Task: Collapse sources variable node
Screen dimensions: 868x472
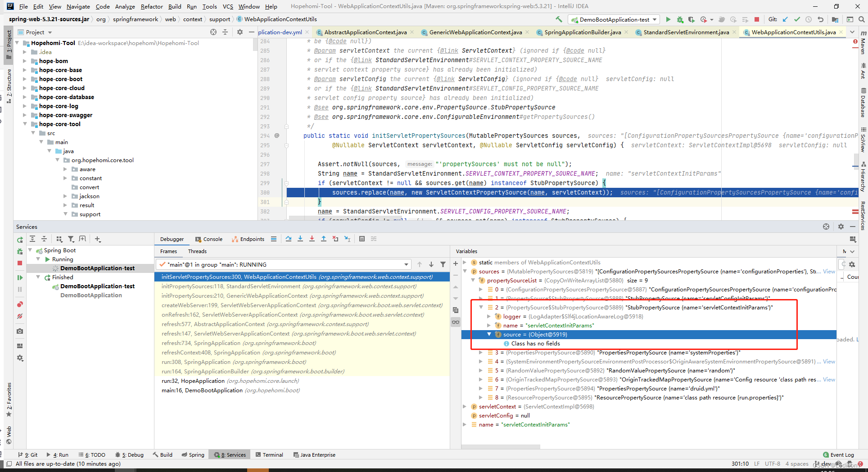Action: click(x=465, y=271)
